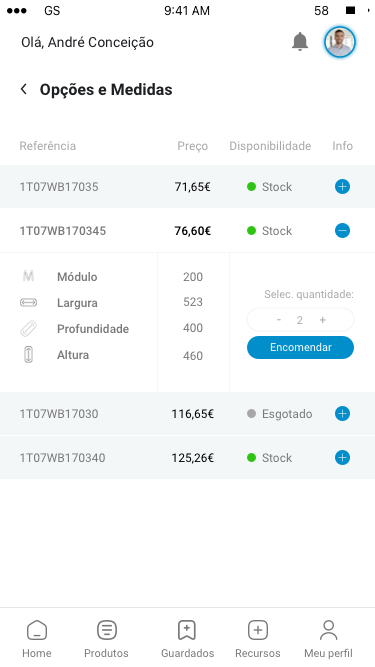Decrease quantity with the minus stepper
375x667 pixels.
(279, 319)
